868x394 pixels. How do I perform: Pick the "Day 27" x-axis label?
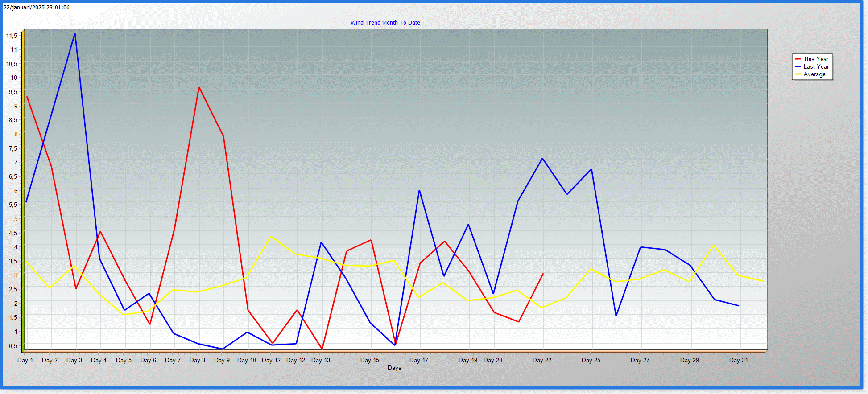tap(640, 360)
